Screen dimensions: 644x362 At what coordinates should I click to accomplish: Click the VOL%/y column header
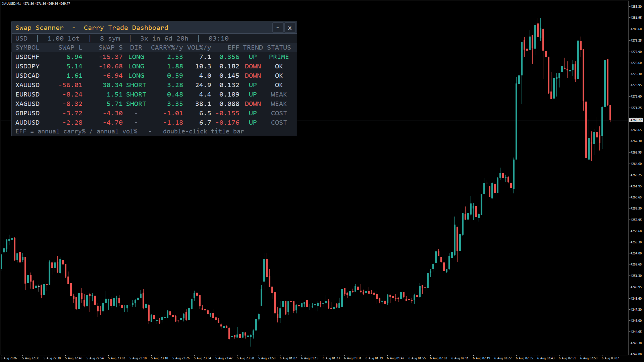(x=199, y=48)
